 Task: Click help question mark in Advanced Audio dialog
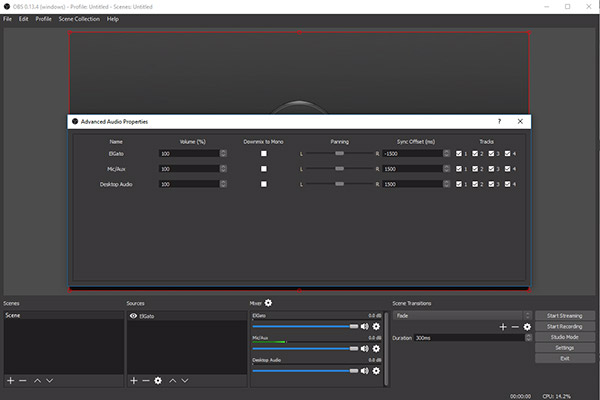(499, 121)
